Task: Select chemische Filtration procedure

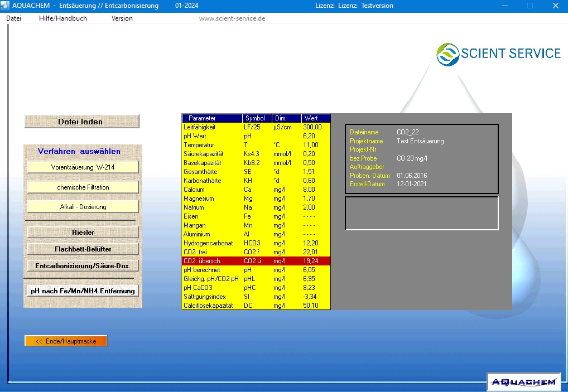Action: [x=83, y=187]
